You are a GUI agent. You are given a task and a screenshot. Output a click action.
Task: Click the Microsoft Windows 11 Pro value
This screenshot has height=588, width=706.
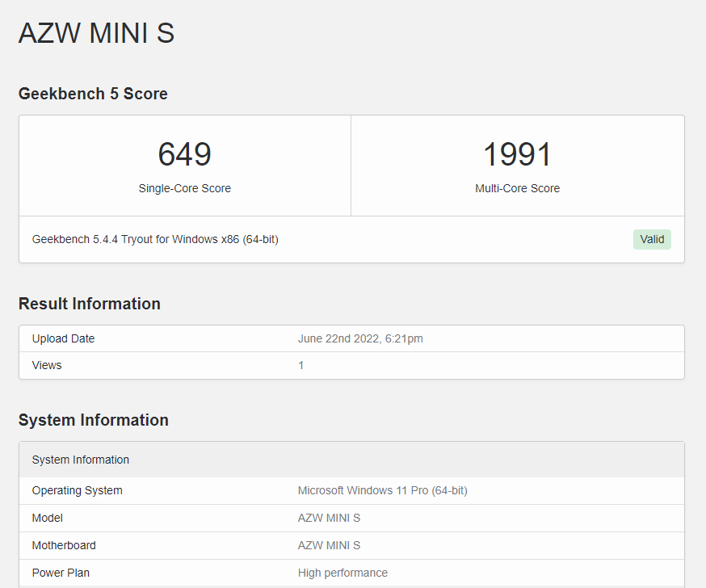(x=382, y=490)
